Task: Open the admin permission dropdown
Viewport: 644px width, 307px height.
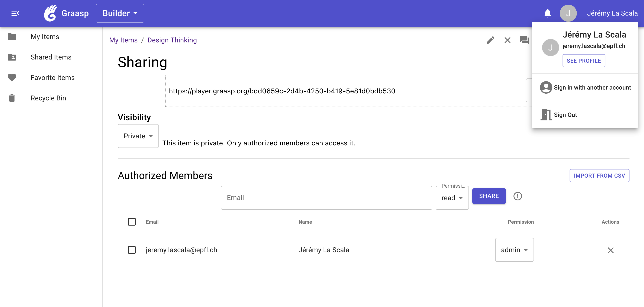Action: point(514,250)
